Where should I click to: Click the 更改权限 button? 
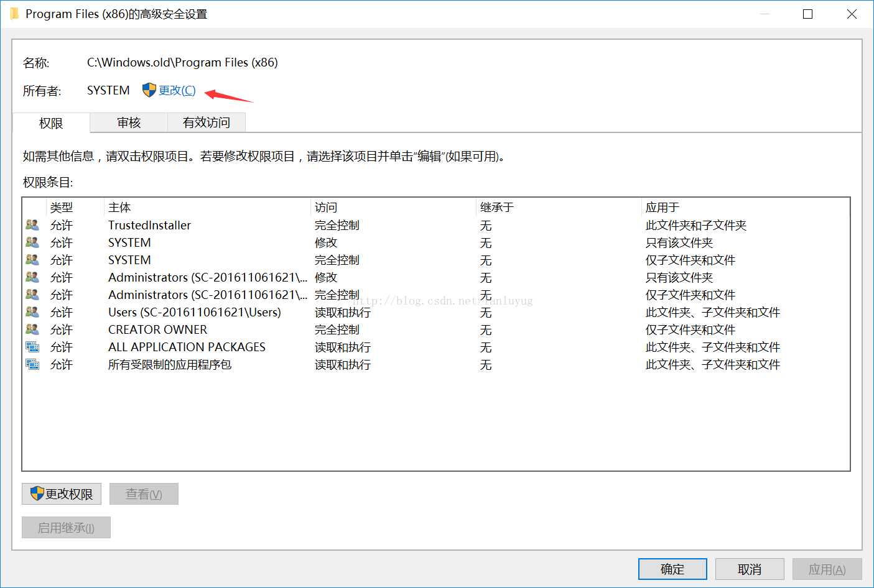point(62,494)
